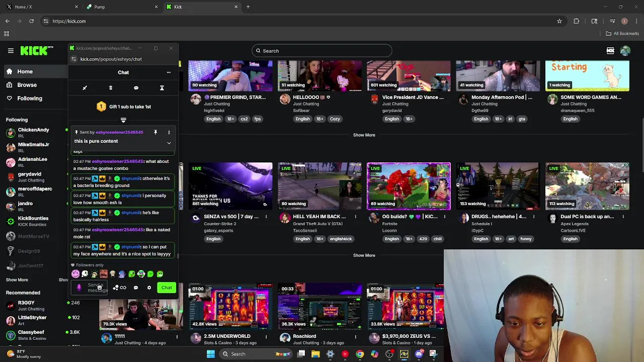Click the Kick Search field
Screen dimensions: 644x362
(x=322, y=51)
